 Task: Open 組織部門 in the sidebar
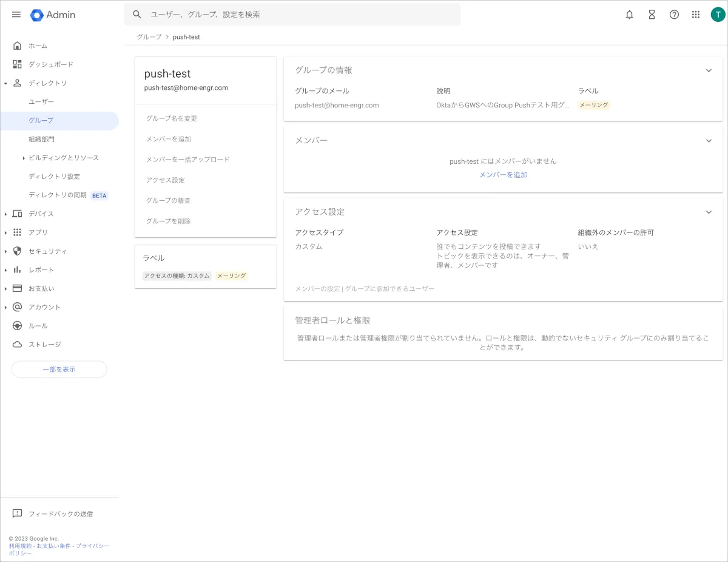click(x=41, y=139)
